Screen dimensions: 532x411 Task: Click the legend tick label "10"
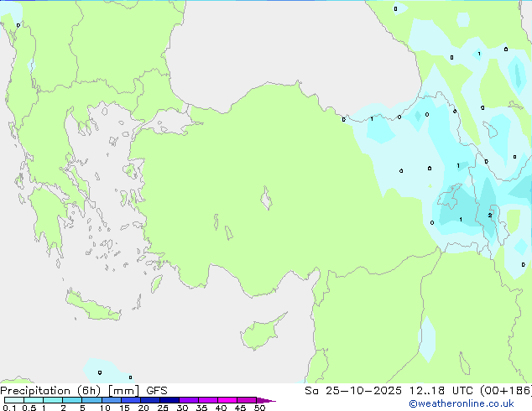[105, 408]
